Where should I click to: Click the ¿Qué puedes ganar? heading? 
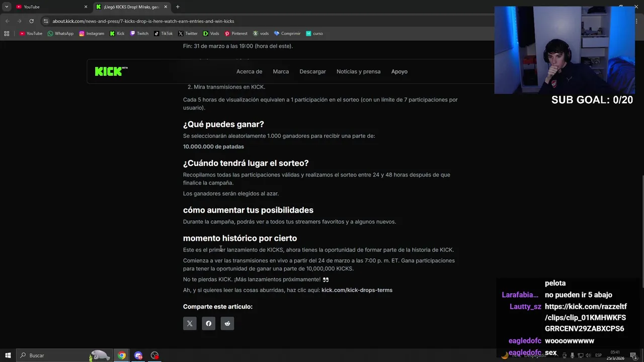pos(223,124)
